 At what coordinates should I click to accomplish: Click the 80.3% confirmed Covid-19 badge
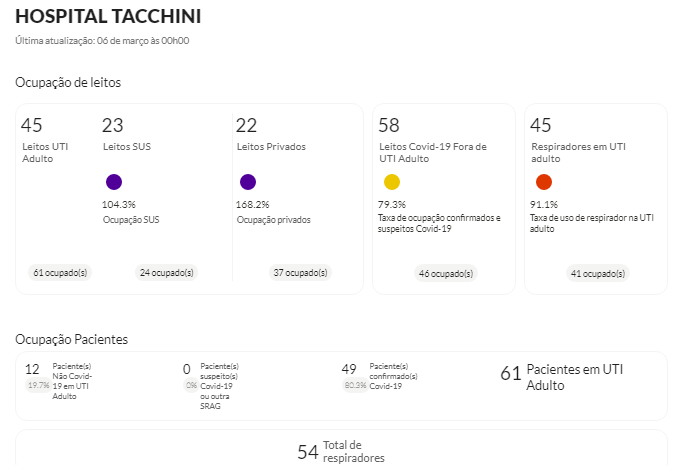point(355,385)
